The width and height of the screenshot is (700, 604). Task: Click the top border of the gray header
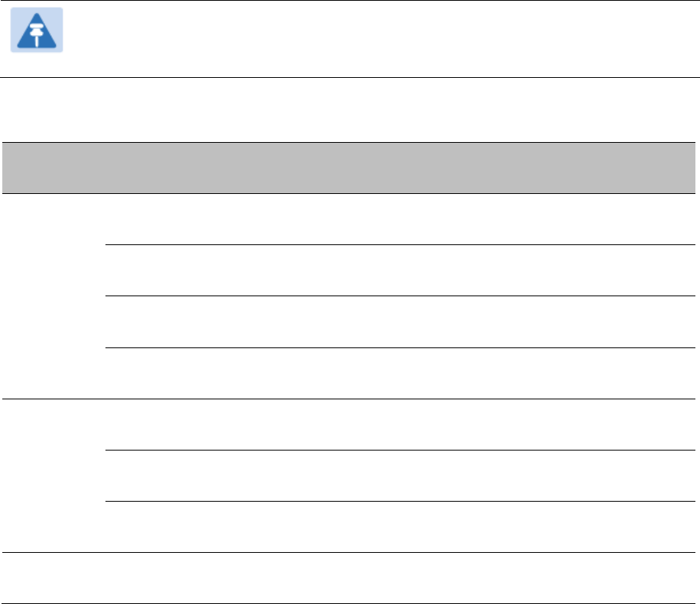(348, 142)
